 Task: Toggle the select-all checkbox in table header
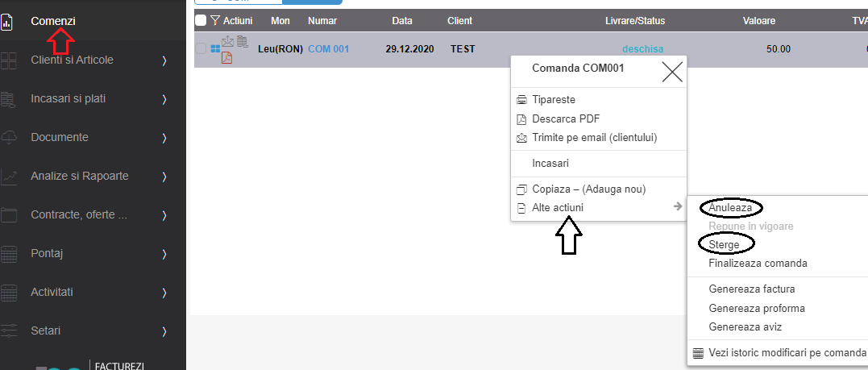[x=201, y=20]
